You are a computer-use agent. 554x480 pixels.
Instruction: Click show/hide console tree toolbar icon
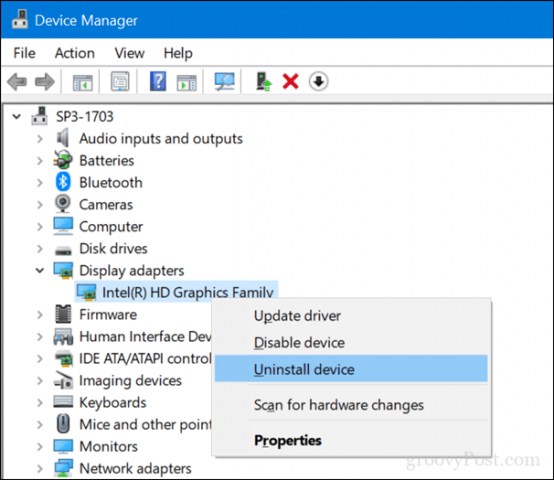pos(83,83)
